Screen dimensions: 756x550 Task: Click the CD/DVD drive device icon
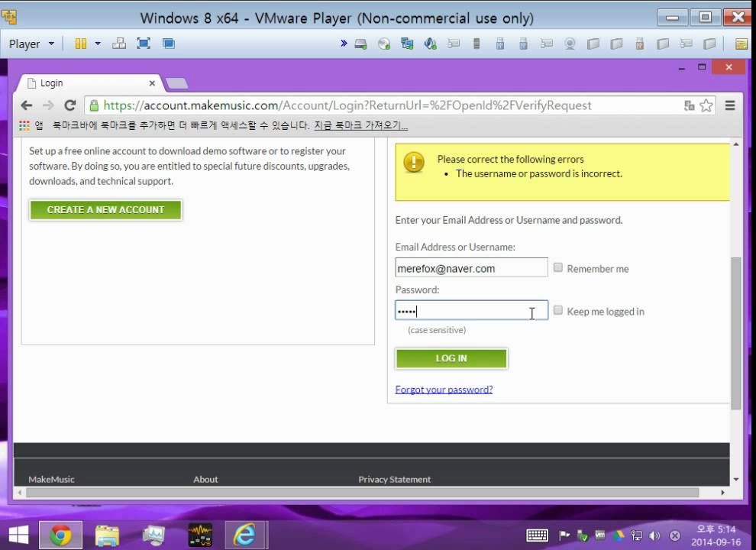[x=384, y=44]
